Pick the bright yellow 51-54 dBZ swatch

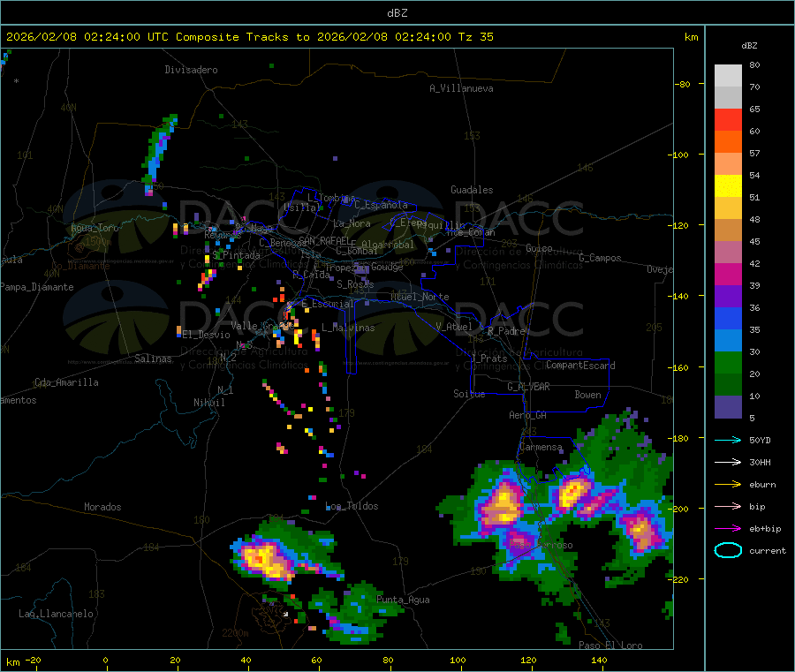pyautogui.click(x=728, y=186)
